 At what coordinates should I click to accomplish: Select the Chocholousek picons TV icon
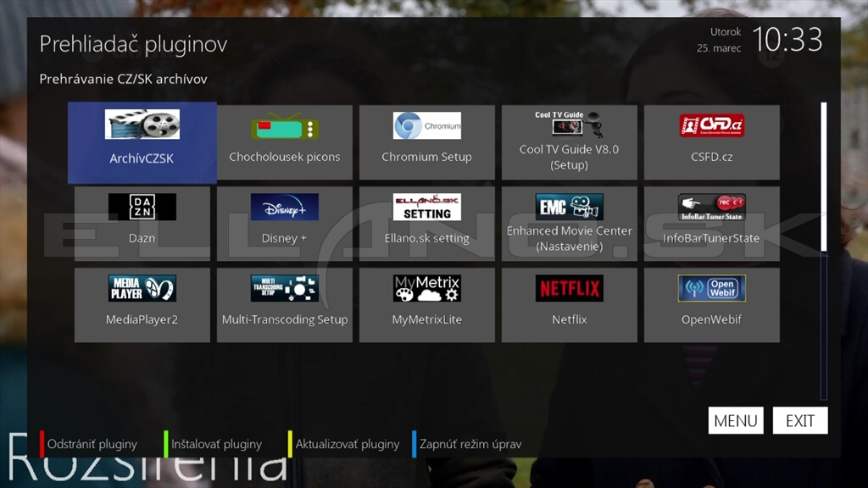(285, 127)
